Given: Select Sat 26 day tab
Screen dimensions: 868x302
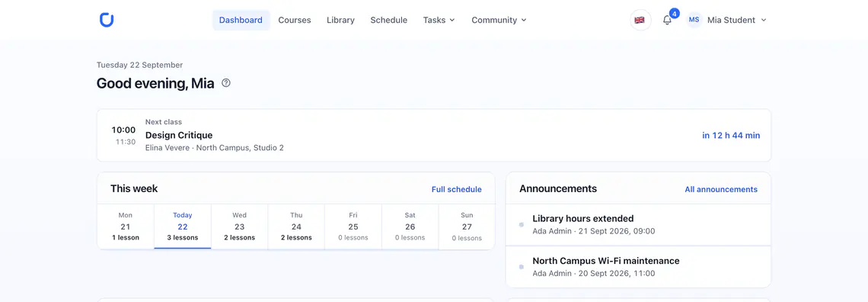Looking at the screenshot, I should pos(410,226).
